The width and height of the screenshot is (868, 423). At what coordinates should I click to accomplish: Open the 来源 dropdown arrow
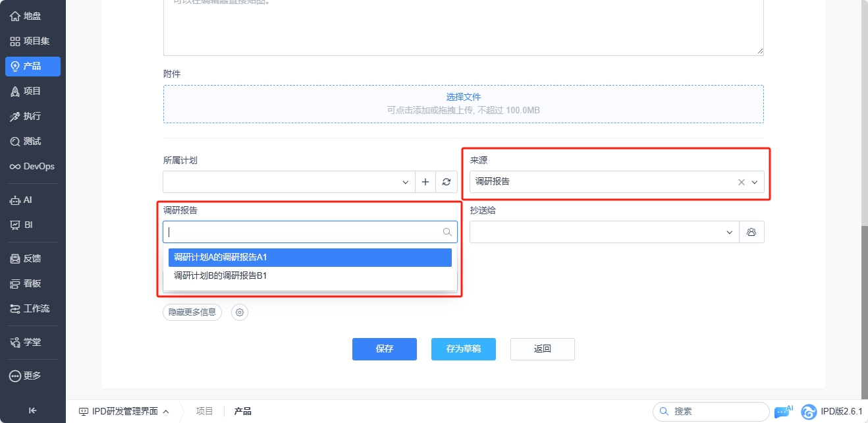point(755,182)
